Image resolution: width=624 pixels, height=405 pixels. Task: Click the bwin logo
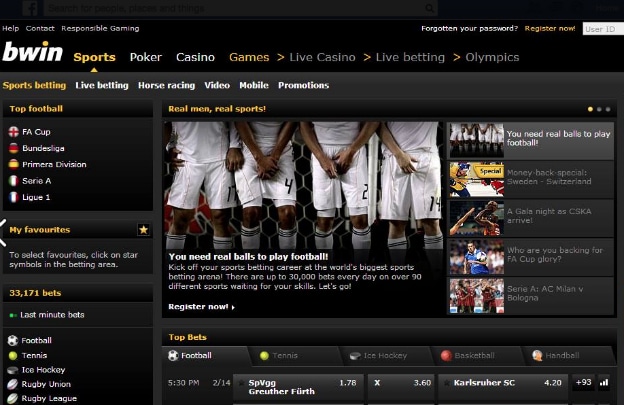pyautogui.click(x=33, y=52)
